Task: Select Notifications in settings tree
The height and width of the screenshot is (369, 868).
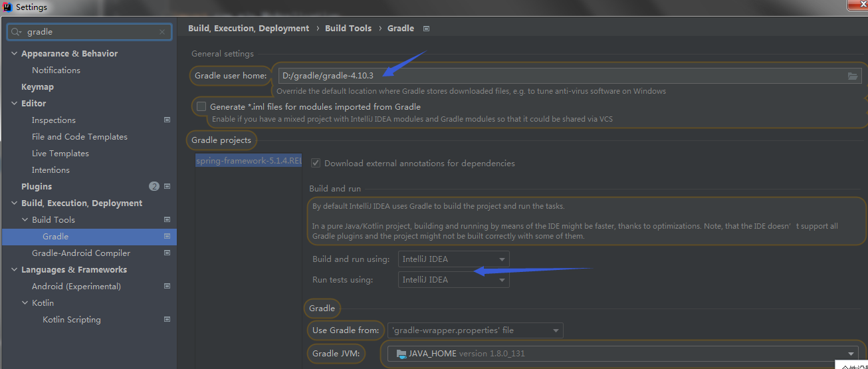Action: click(56, 70)
